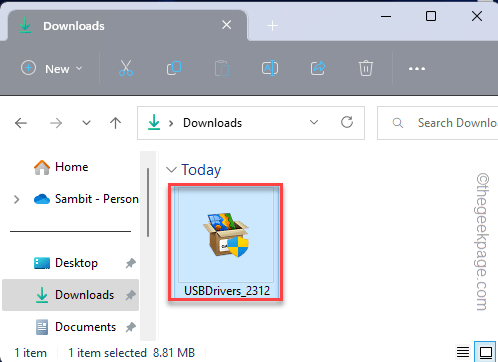This screenshot has height=362, width=498.
Task: Unpin Desktop using its pin icon
Action: pos(130,263)
